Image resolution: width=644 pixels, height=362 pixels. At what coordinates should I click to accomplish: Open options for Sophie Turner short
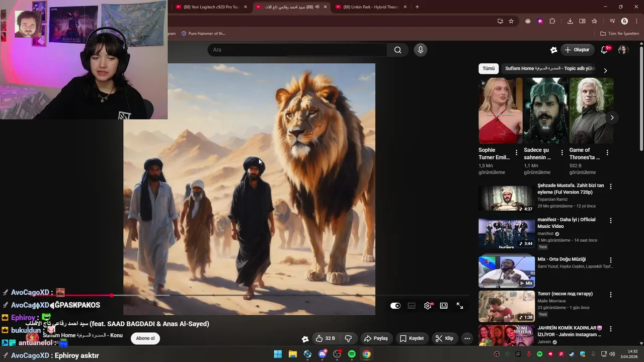click(516, 152)
